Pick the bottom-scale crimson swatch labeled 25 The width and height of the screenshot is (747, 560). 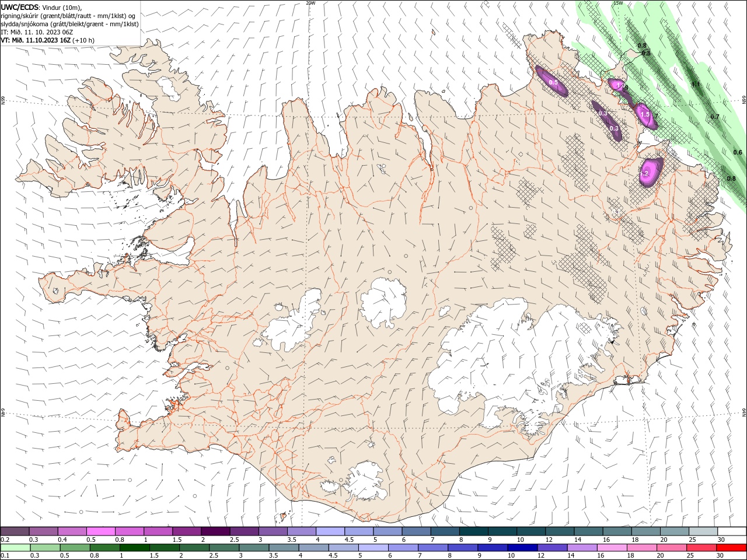[701, 548]
